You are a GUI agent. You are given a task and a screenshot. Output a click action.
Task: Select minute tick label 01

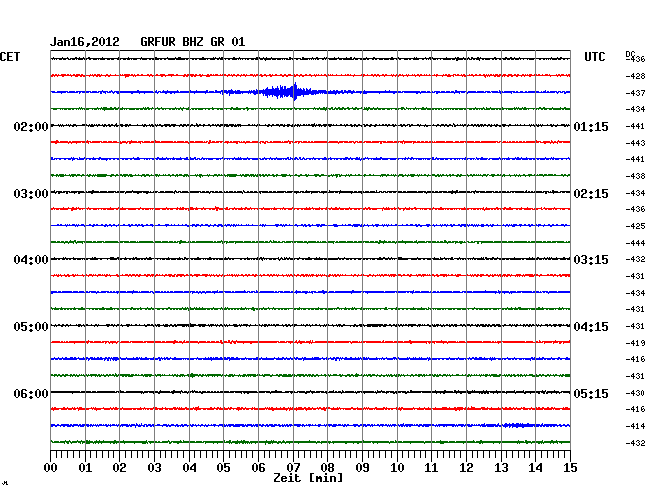coord(85,467)
